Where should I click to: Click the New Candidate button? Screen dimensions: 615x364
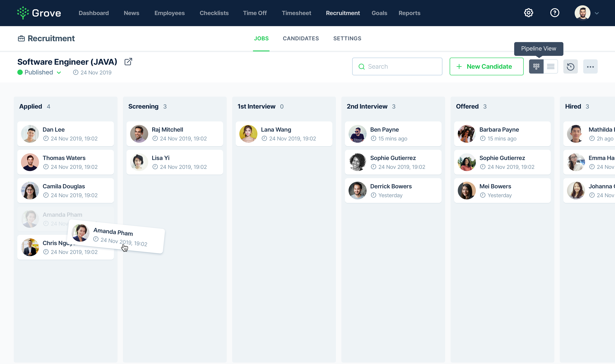click(486, 66)
